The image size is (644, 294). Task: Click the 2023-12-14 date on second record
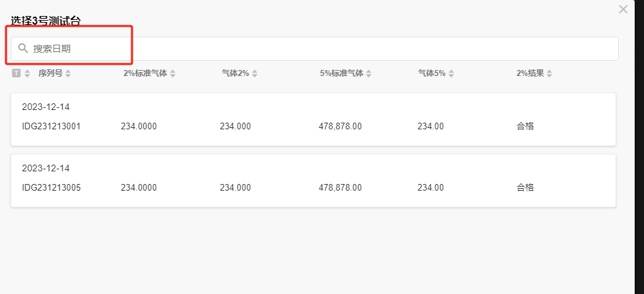click(x=45, y=168)
